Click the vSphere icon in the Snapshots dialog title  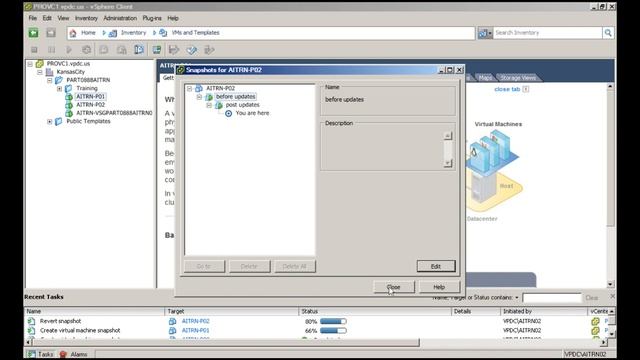pyautogui.click(x=181, y=70)
